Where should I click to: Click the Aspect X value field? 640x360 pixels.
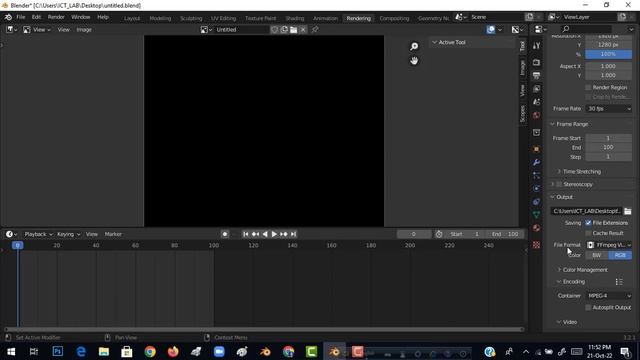click(x=609, y=66)
